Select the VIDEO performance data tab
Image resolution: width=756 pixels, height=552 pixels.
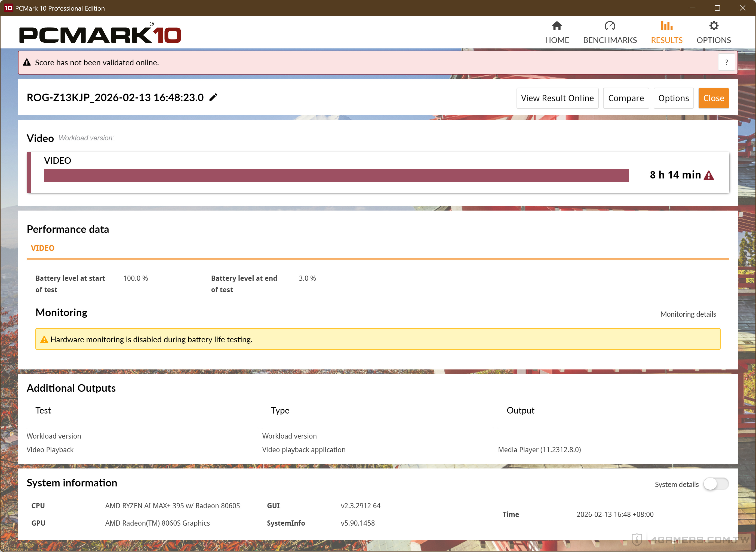click(x=42, y=248)
